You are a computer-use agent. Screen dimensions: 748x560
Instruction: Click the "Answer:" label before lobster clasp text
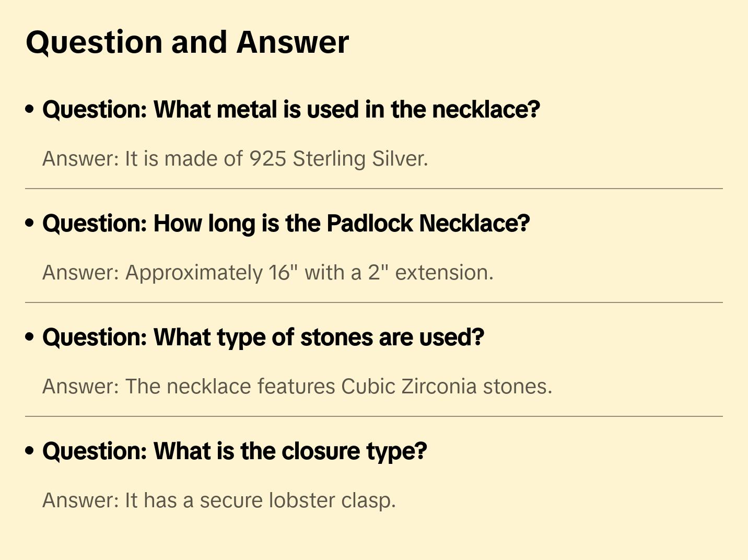click(81, 500)
